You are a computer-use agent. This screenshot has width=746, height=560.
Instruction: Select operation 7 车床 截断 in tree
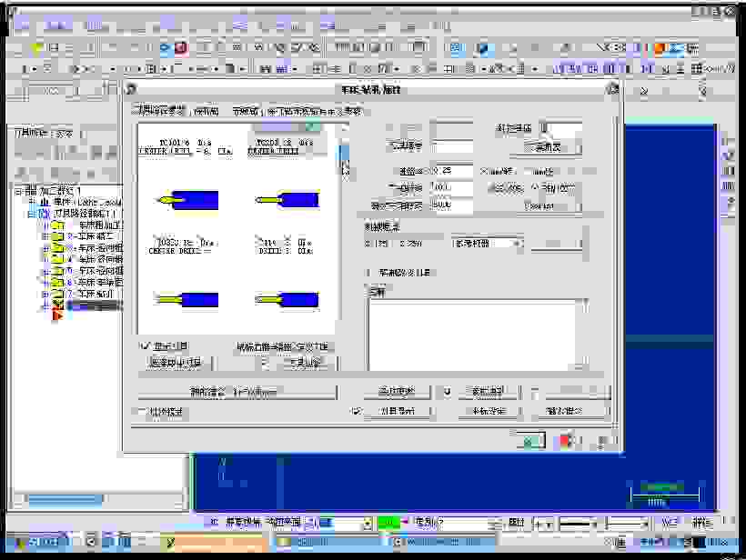point(90,295)
